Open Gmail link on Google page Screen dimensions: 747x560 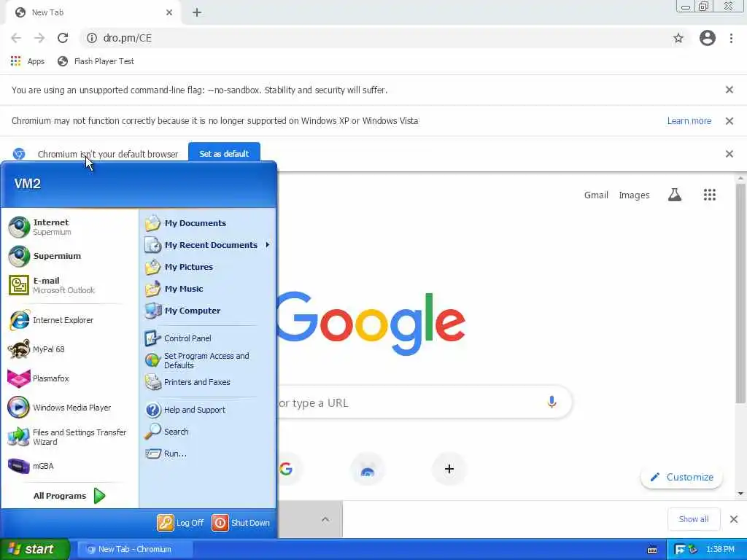pyautogui.click(x=596, y=195)
